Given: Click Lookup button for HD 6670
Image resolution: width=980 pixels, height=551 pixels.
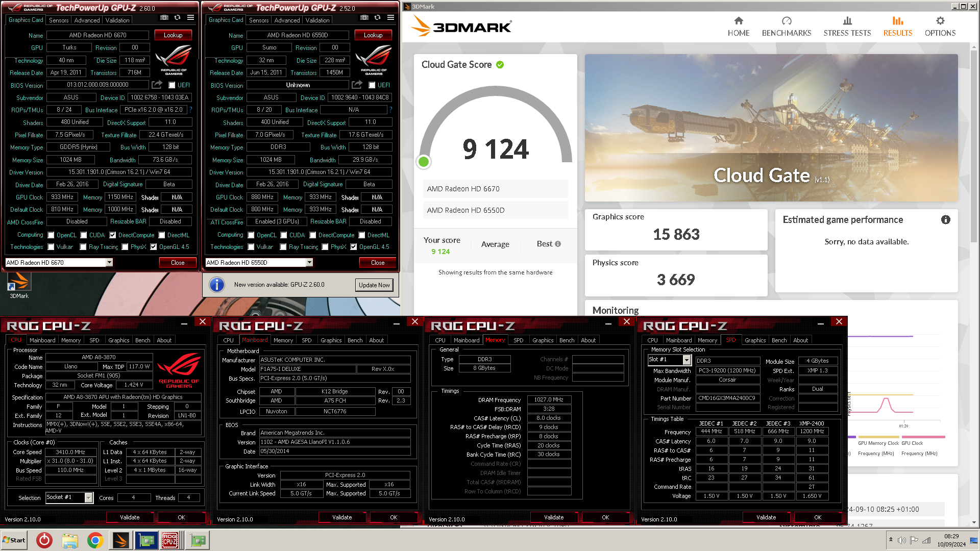Looking at the screenshot, I should (173, 35).
